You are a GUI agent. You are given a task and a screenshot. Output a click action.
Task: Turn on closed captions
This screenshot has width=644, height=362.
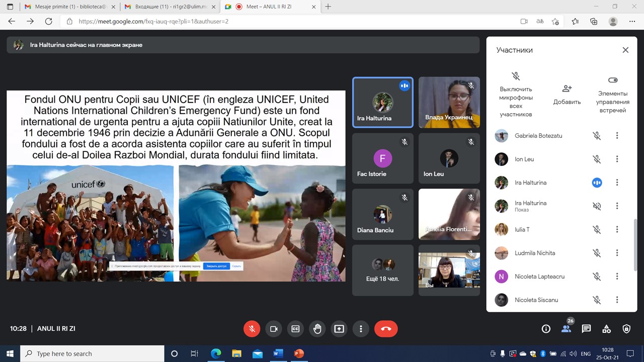(295, 329)
